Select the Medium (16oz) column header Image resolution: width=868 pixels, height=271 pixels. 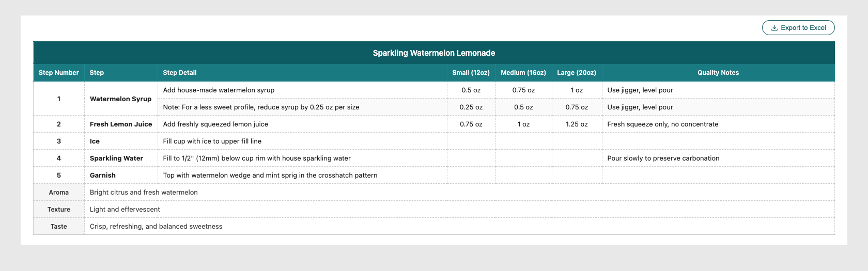coord(523,73)
